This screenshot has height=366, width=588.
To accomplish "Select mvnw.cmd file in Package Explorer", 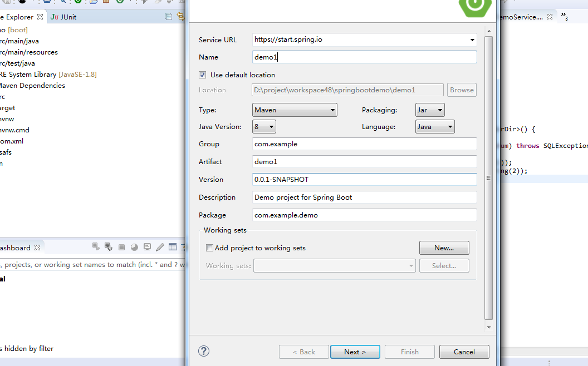I will click(x=14, y=130).
